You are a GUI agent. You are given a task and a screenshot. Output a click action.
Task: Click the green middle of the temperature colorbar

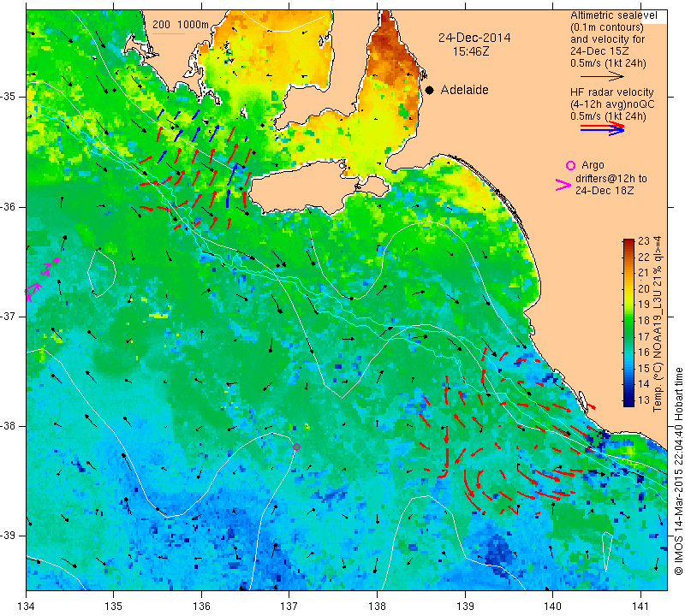click(628, 323)
